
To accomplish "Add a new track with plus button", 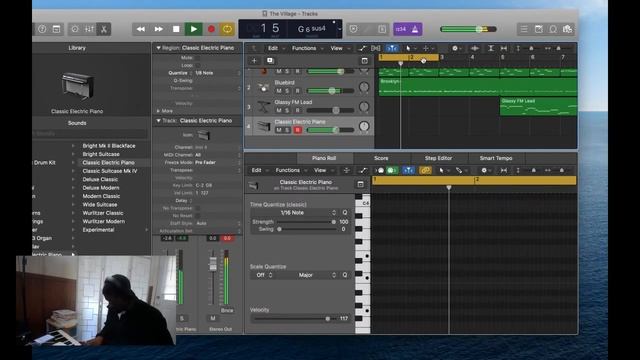I will (x=254, y=61).
